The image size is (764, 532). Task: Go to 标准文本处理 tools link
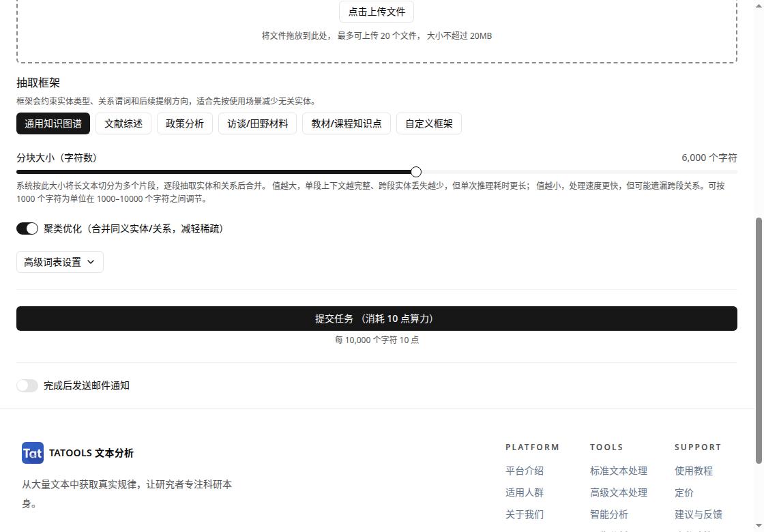(x=618, y=471)
